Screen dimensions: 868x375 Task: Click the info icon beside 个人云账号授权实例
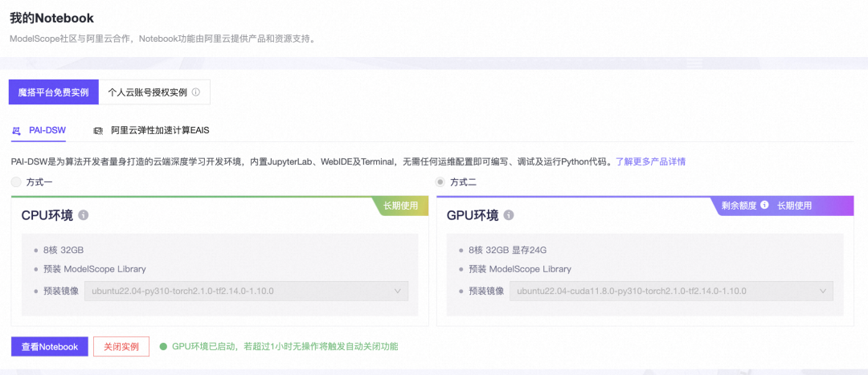195,92
